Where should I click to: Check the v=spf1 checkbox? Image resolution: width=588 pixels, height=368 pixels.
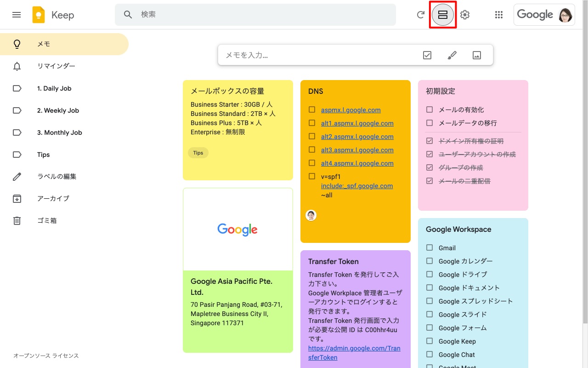click(x=312, y=177)
